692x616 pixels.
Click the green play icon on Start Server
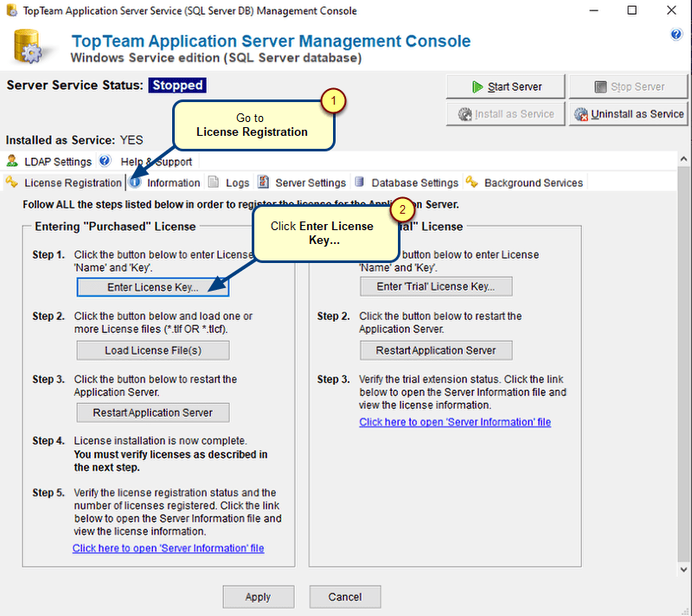[x=477, y=87]
